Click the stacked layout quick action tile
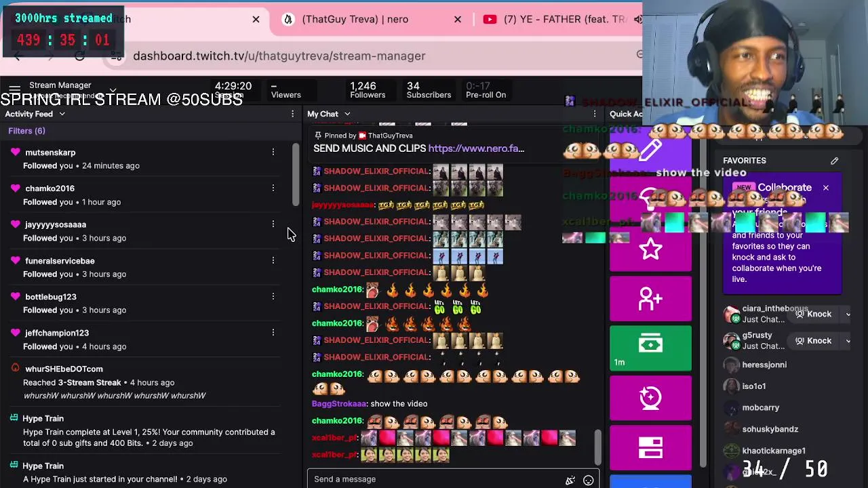Image resolution: width=868 pixels, height=488 pixels. (x=650, y=447)
